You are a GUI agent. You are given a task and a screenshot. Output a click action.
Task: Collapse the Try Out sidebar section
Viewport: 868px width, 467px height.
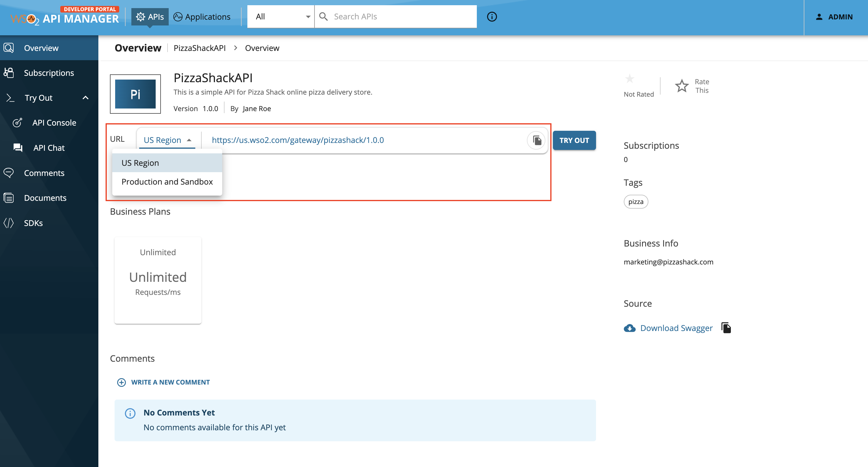point(86,98)
